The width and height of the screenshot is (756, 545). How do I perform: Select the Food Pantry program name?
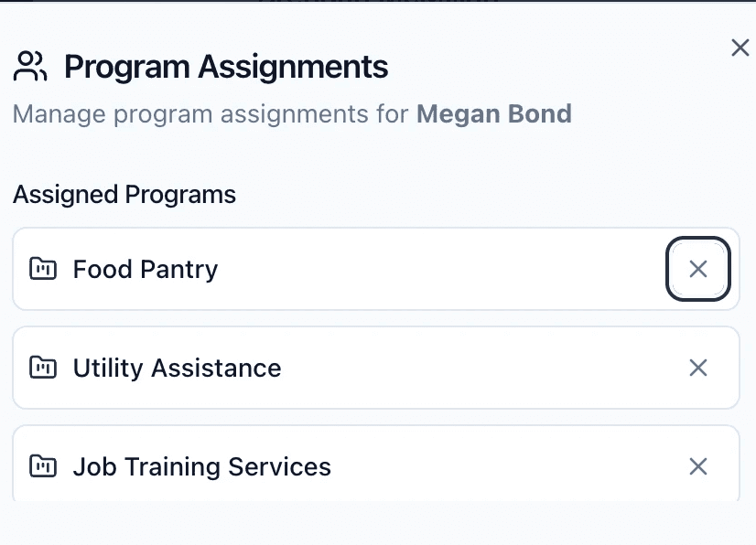tap(146, 270)
